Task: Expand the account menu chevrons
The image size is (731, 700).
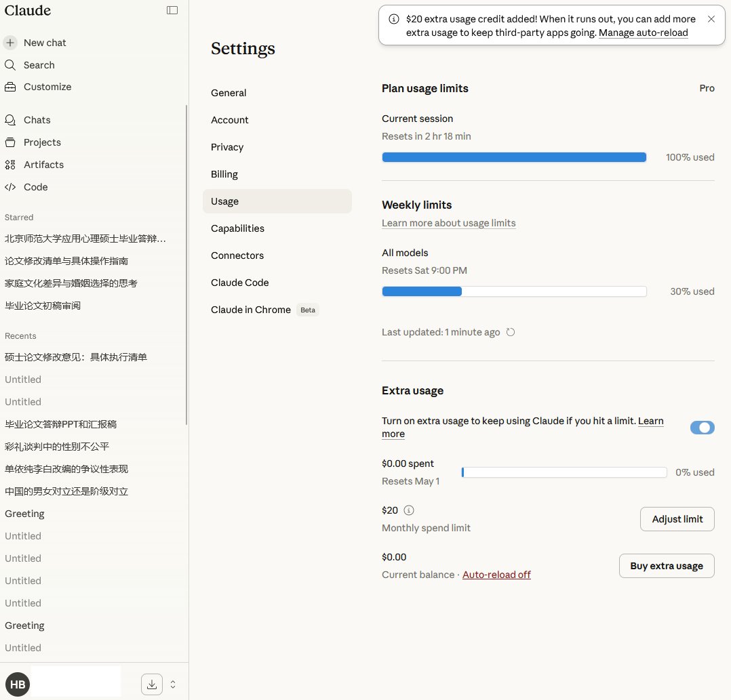Action: tap(173, 684)
